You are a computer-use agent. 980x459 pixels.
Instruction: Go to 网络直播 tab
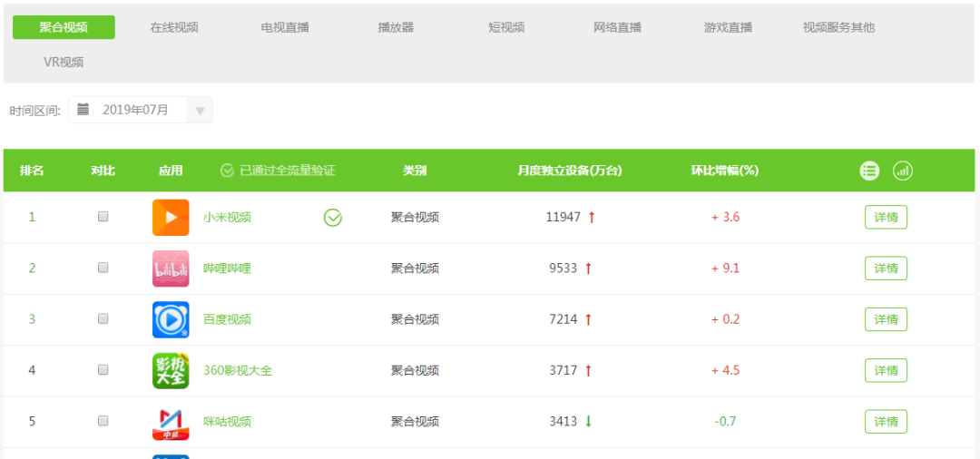tap(618, 27)
